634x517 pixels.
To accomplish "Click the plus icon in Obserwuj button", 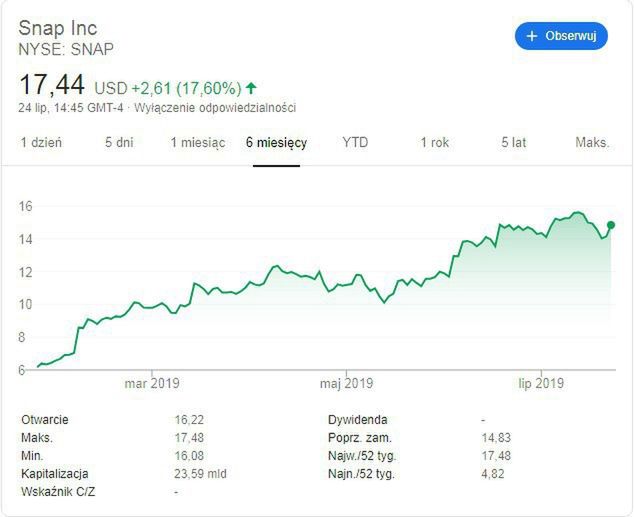I will [x=531, y=36].
